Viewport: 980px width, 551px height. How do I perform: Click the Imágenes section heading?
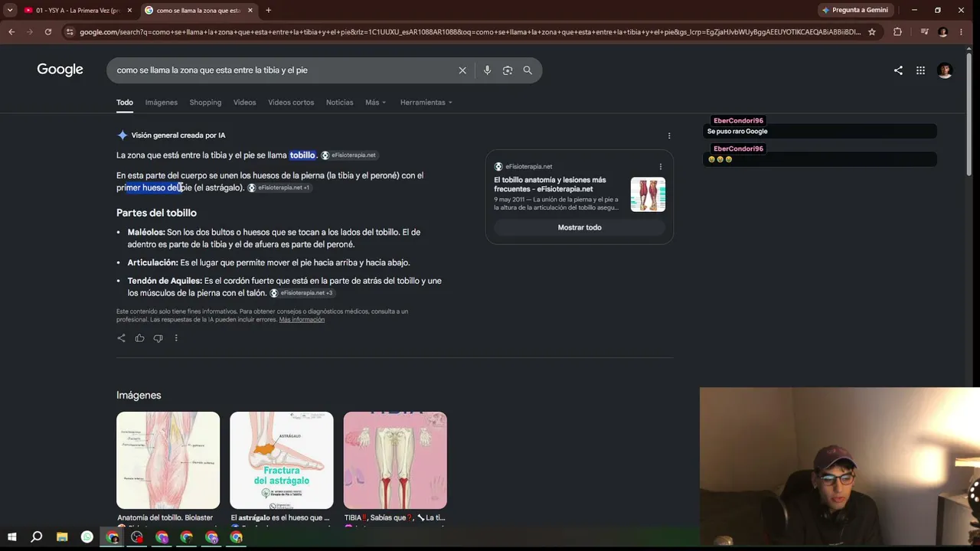(139, 396)
